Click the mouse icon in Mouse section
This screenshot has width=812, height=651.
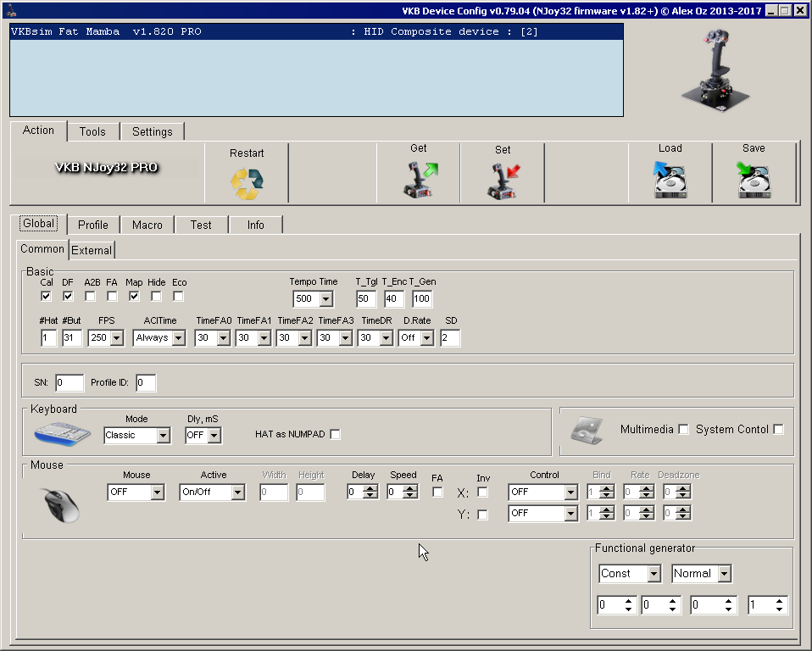point(62,505)
